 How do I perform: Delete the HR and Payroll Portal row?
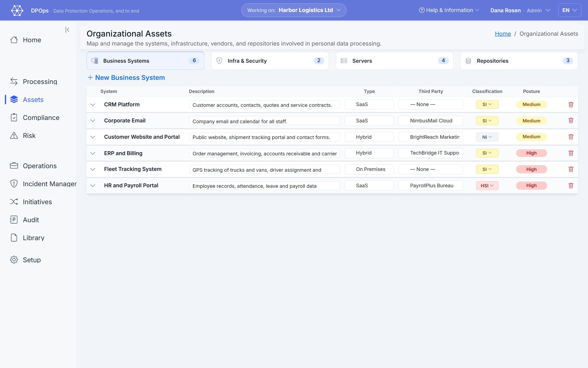click(x=571, y=185)
